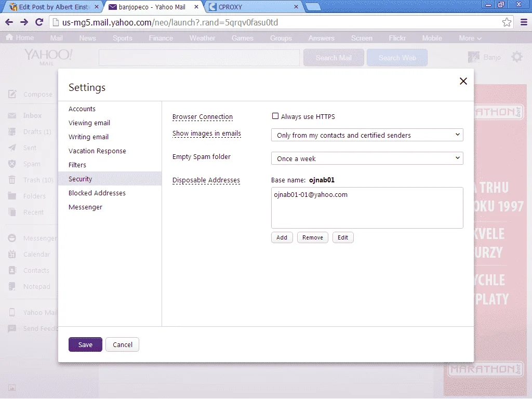Image resolution: width=532 pixels, height=399 pixels.
Task: Click the Remove disposable address button
Action: 312,237
